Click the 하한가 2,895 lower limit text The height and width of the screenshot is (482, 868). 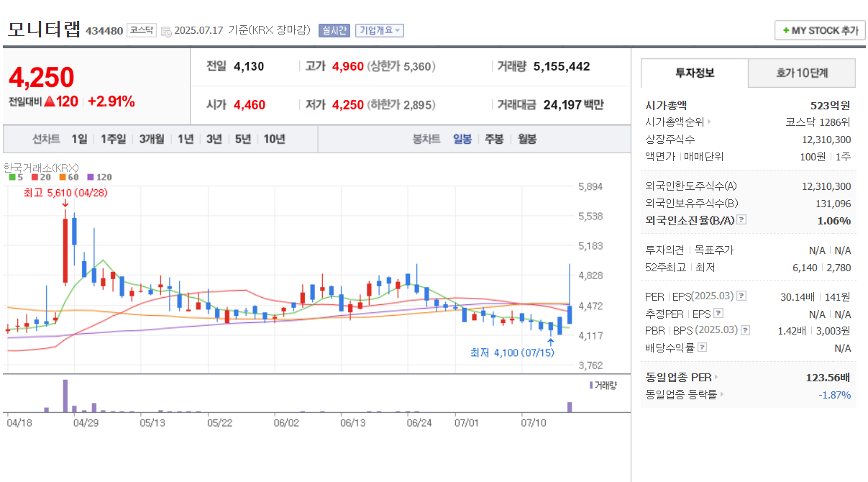pyautogui.click(x=401, y=105)
